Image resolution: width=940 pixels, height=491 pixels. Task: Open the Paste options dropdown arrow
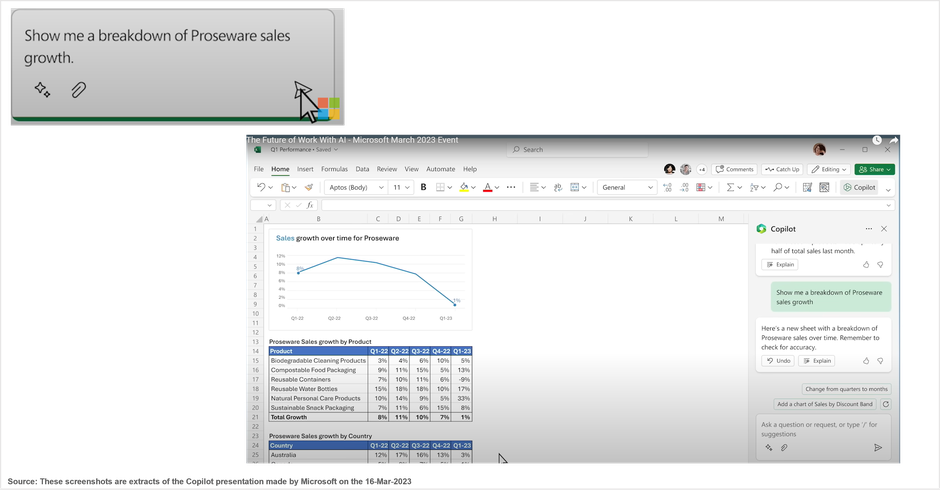click(294, 188)
